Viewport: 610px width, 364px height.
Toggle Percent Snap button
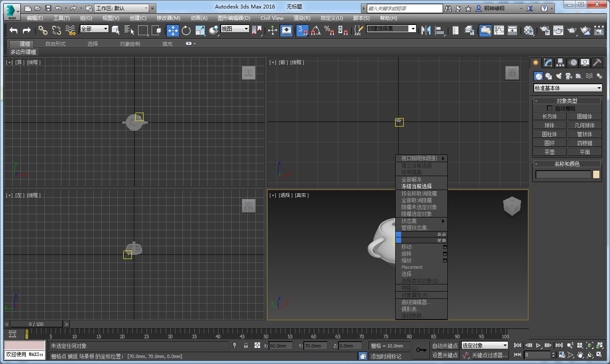330,30
